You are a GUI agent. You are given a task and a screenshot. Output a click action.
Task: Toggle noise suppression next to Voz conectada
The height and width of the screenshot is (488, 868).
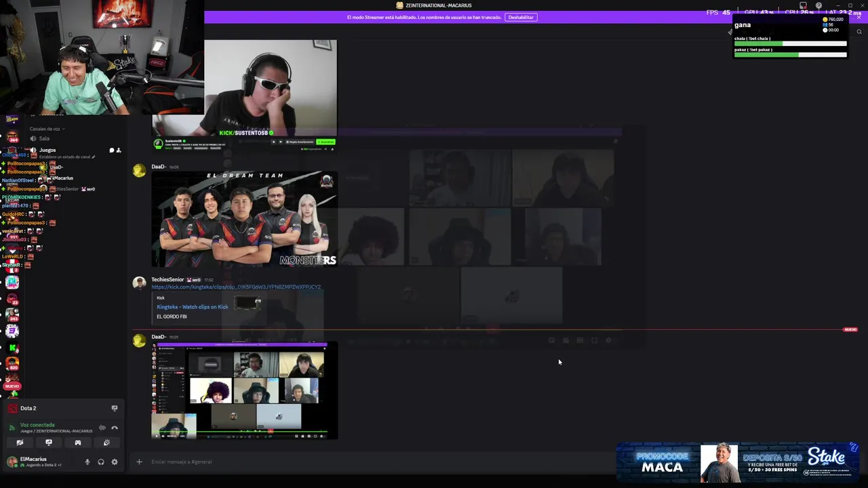(x=102, y=428)
